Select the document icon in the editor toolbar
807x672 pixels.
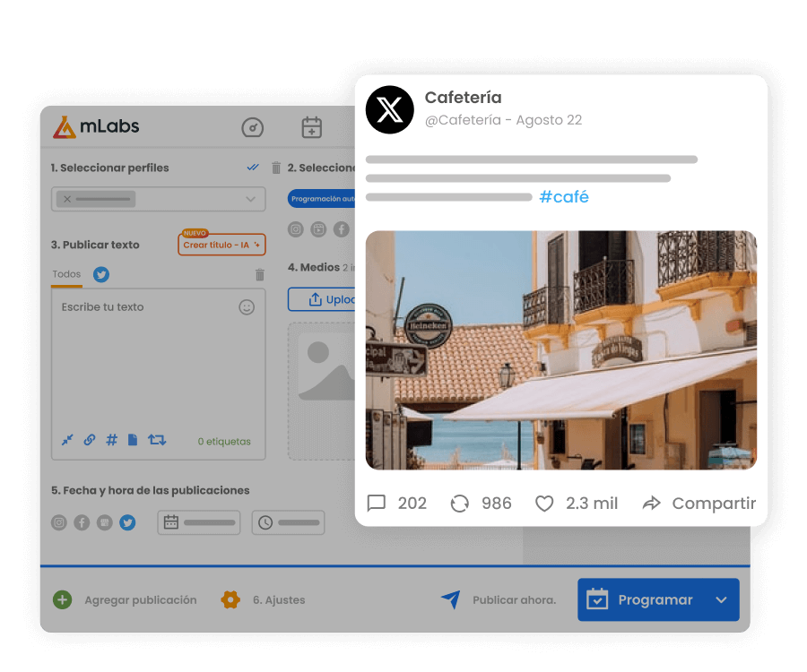(x=133, y=441)
